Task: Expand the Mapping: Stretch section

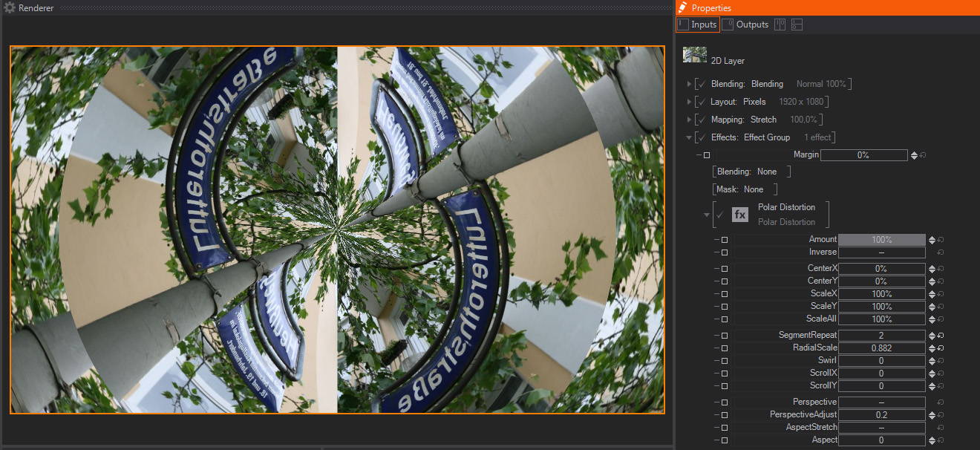Action: [x=690, y=120]
